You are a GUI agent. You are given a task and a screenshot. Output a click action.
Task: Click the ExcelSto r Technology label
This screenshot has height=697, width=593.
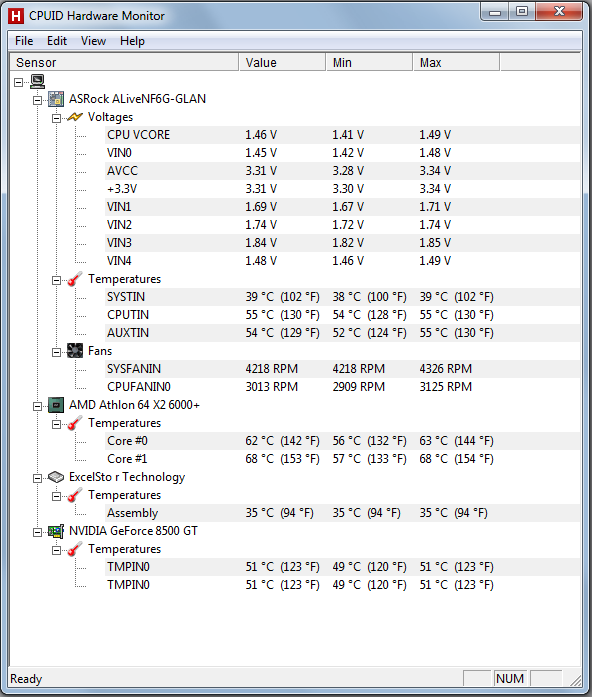pyautogui.click(x=127, y=477)
